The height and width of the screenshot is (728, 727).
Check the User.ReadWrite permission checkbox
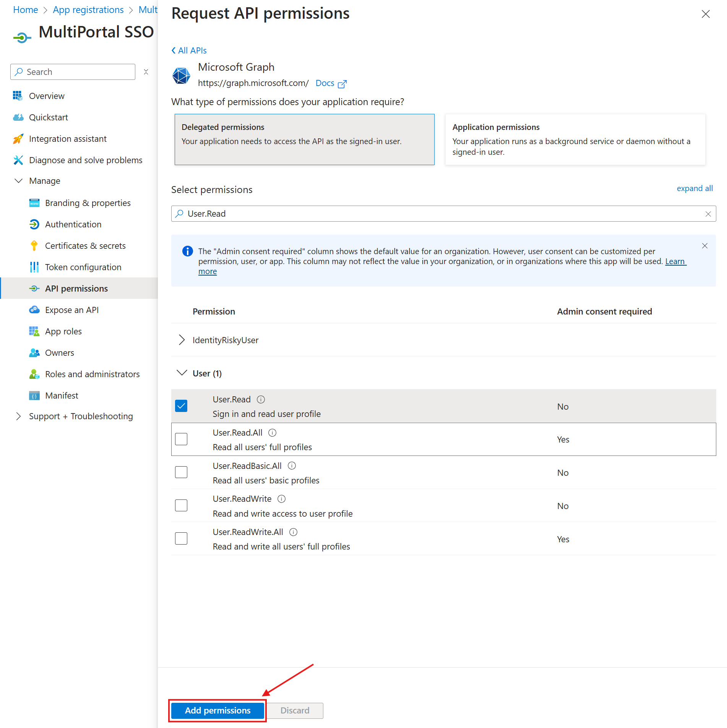tap(181, 506)
